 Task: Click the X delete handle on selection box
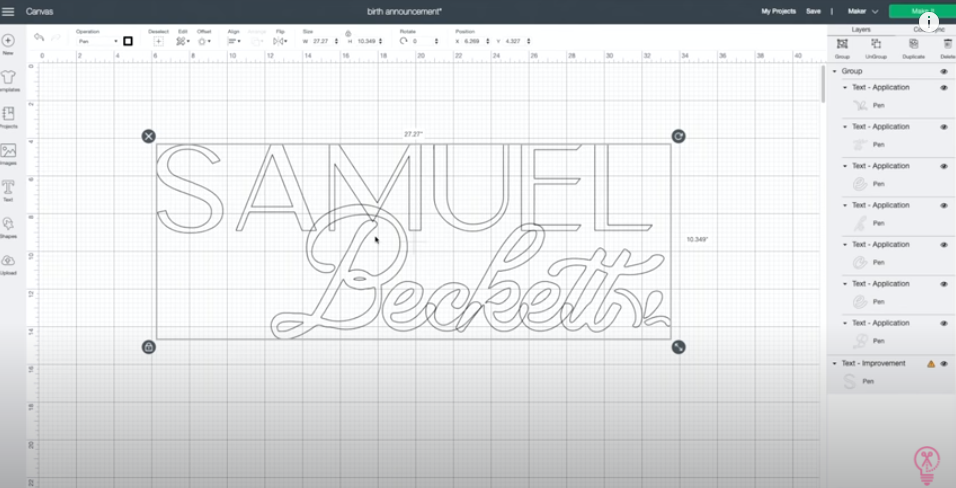click(148, 136)
